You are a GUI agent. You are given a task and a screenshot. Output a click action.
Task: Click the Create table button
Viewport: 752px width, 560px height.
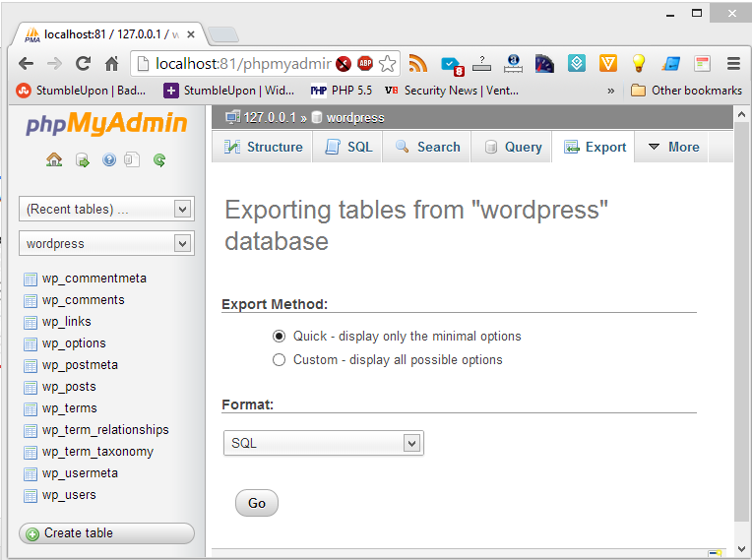[106, 533]
